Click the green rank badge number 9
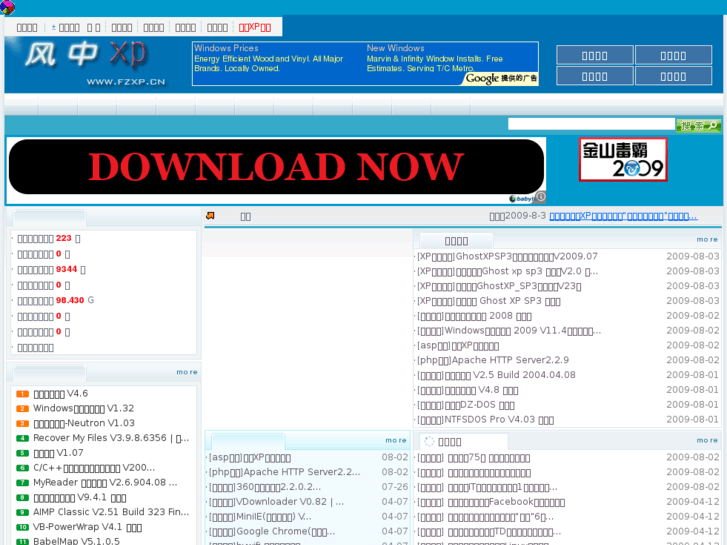This screenshot has width=727, height=545. click(x=22, y=513)
